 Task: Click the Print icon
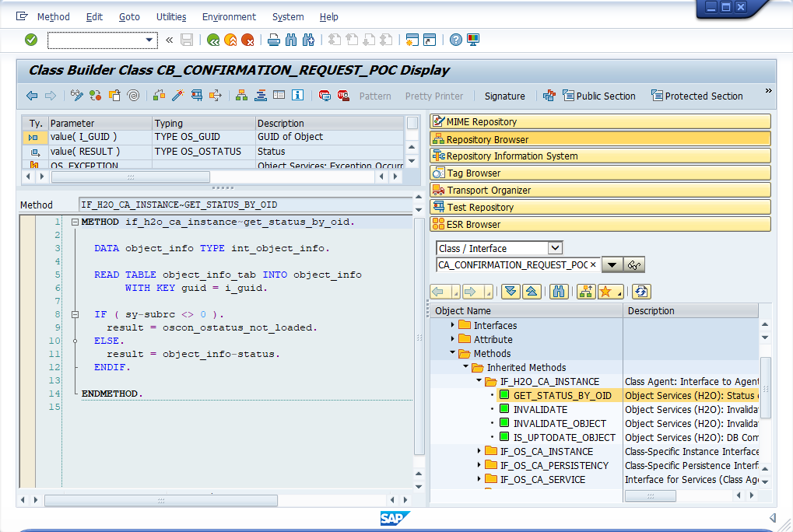[274, 40]
